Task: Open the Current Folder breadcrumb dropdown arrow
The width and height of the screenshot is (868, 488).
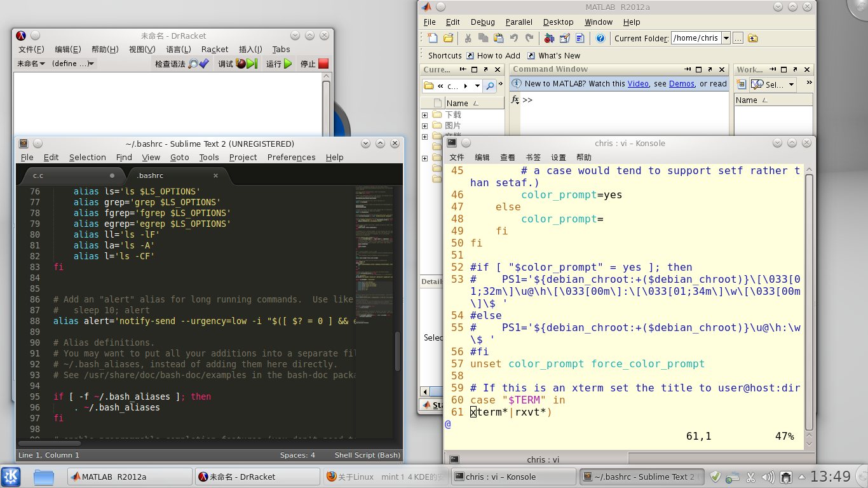Action: pos(478,86)
